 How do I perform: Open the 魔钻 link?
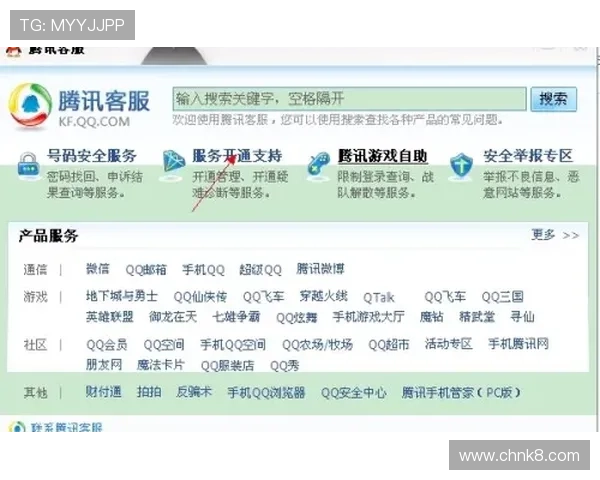coord(432,317)
